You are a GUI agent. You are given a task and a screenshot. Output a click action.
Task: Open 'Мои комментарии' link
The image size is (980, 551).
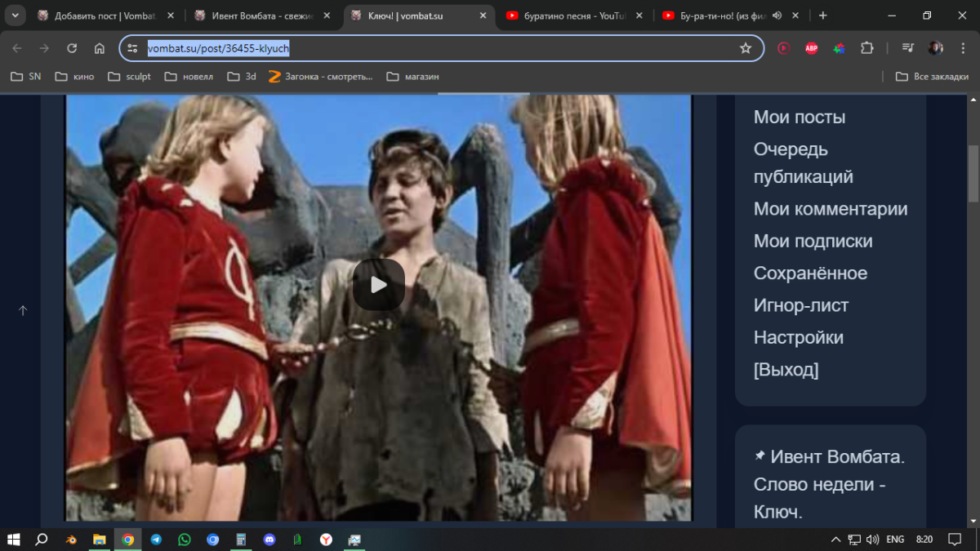[x=831, y=209]
